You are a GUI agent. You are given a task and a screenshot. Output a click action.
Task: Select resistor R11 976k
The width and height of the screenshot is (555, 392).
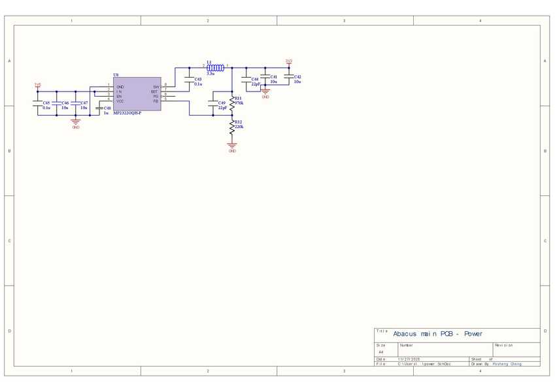pyautogui.click(x=231, y=102)
